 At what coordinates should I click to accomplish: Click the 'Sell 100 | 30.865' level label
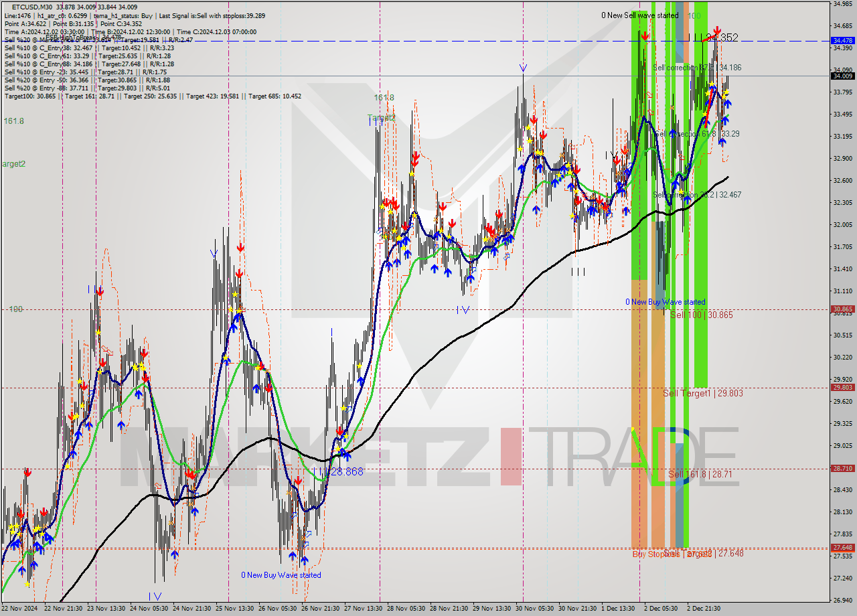coord(701,315)
